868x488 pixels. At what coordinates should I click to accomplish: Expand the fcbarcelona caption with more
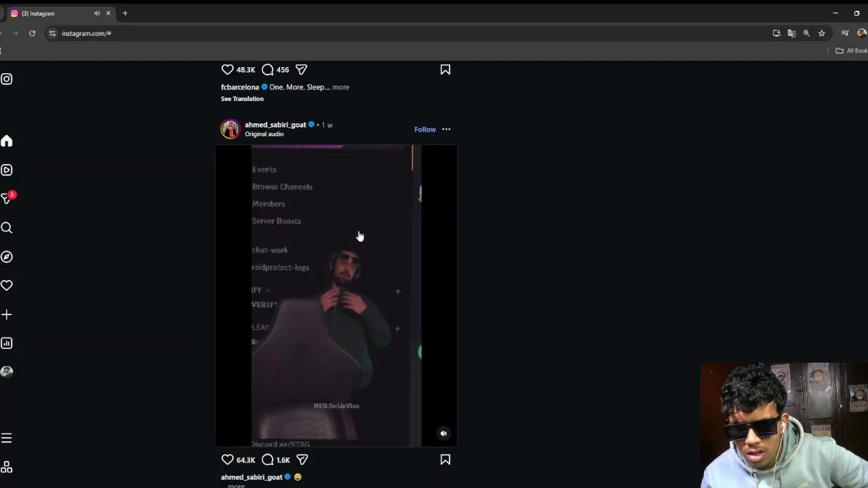(x=341, y=87)
